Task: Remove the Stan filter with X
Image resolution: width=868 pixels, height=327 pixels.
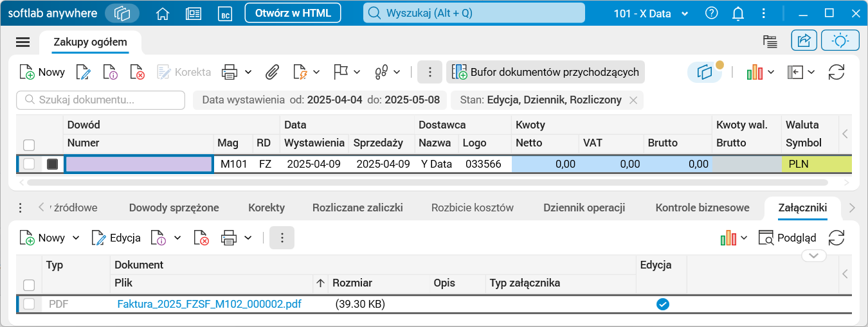Action: coord(633,100)
